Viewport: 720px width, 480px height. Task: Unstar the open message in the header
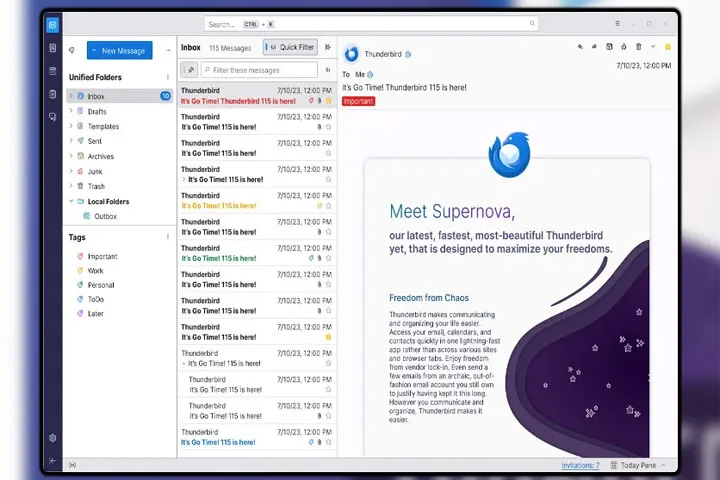coord(668,46)
